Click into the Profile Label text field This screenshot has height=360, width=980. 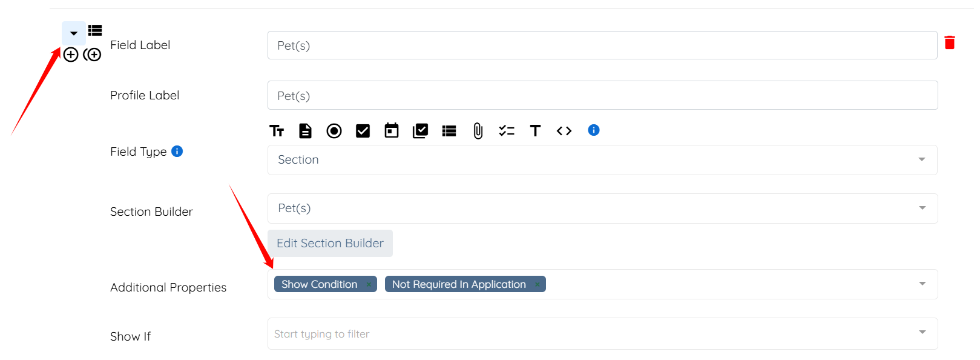coord(602,96)
